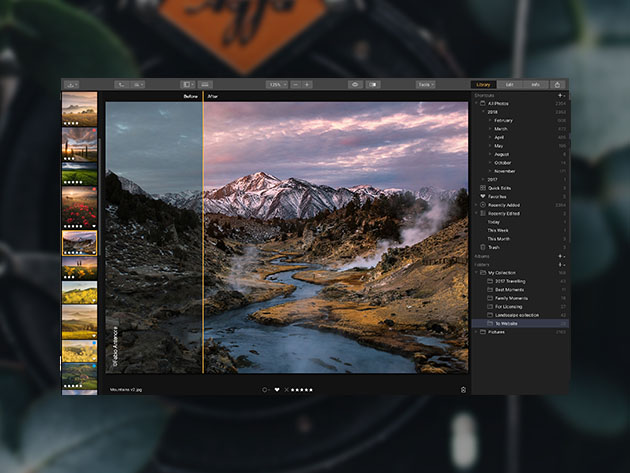Viewport: 630px width, 473px height.
Task: Open the Tools dropdown menu
Action: click(426, 85)
